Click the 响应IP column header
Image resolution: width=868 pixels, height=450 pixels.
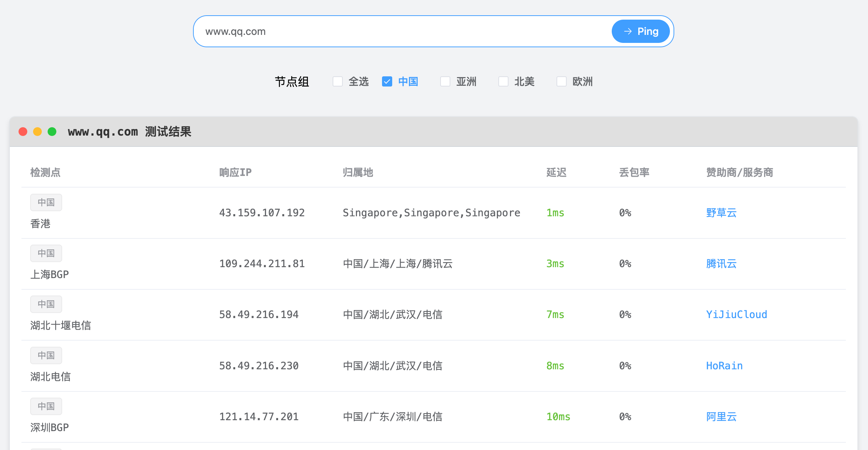[x=235, y=172]
